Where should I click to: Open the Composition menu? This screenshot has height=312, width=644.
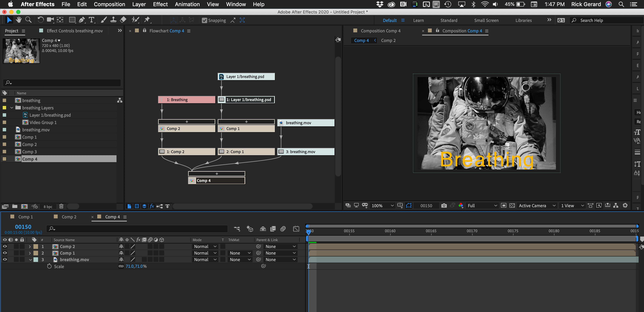click(110, 4)
